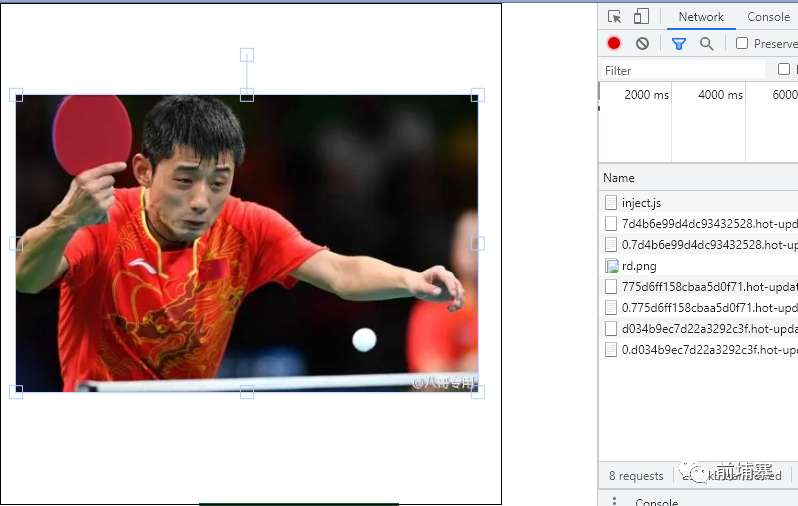798x506 pixels.
Task: Sort requests by Name column header
Action: (x=619, y=178)
